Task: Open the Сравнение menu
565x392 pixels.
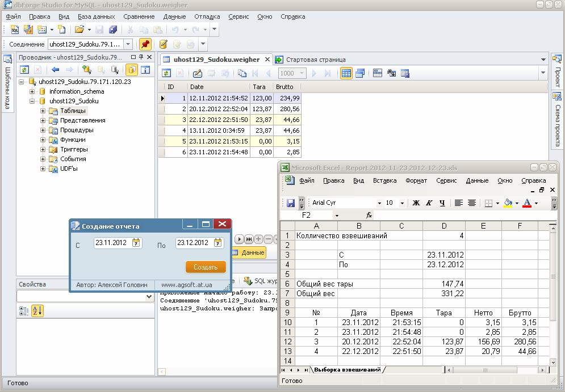Action: (x=139, y=16)
